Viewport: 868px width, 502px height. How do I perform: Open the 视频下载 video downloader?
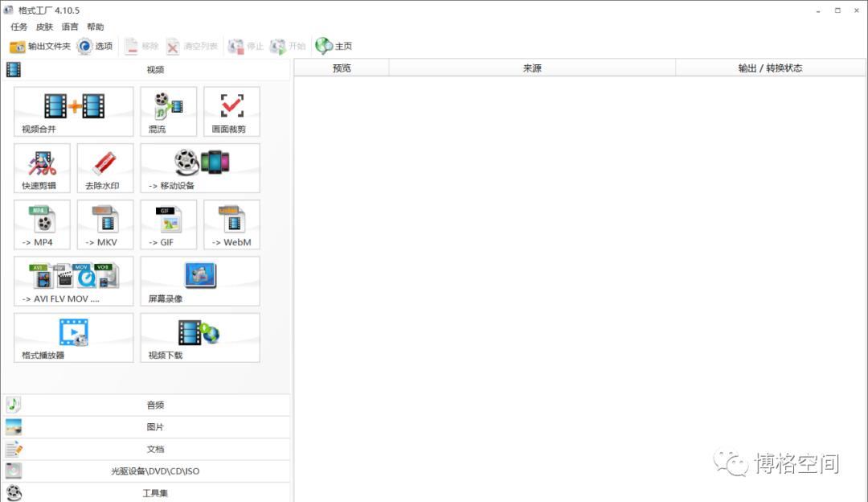(200, 337)
